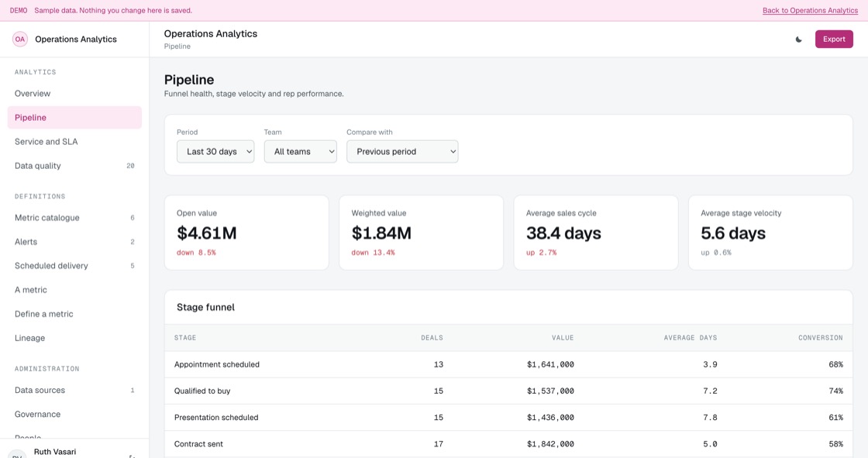Click the $1,842,000 value cell
Image resolution: width=868 pixels, height=458 pixels.
[x=550, y=444]
